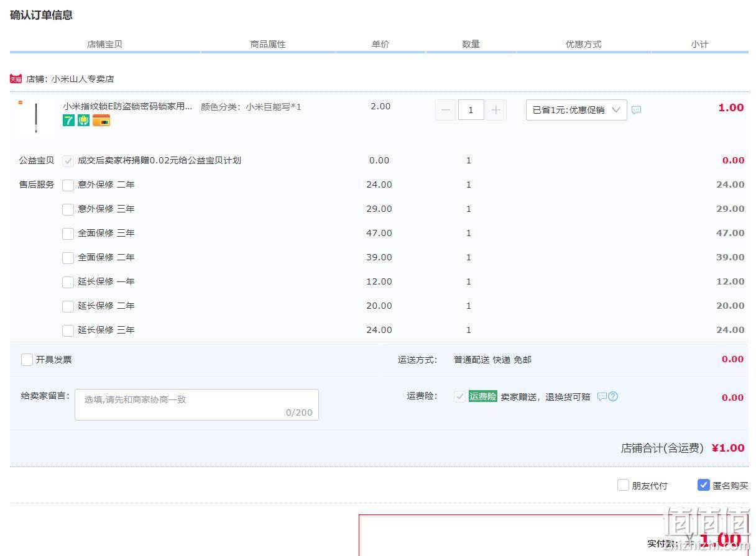Check 延长保修 二年 option

tap(68, 306)
